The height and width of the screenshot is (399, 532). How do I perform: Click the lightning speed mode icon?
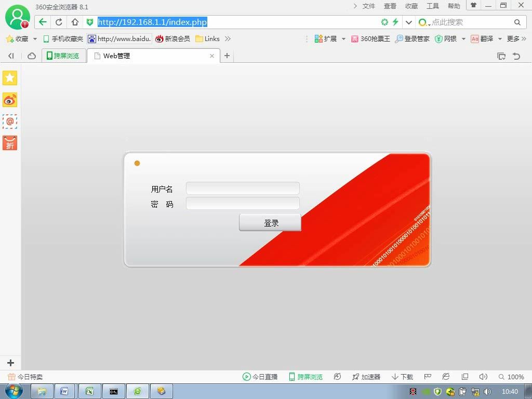395,22
